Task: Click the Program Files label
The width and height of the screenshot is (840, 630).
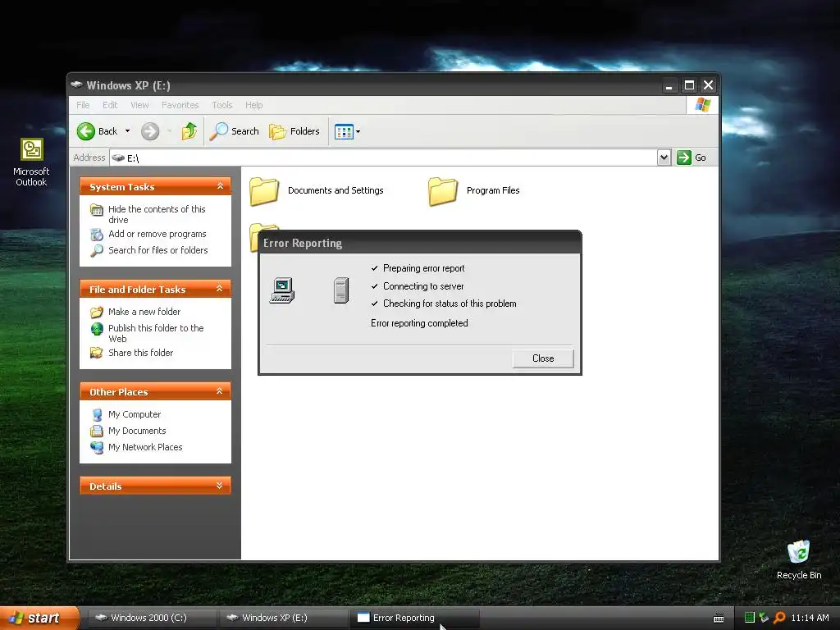Action: click(493, 190)
